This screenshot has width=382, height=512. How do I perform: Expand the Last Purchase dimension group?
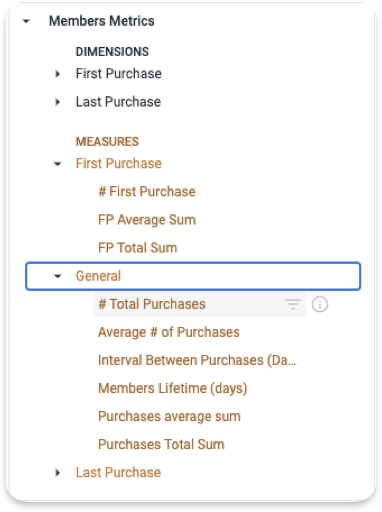(x=58, y=102)
